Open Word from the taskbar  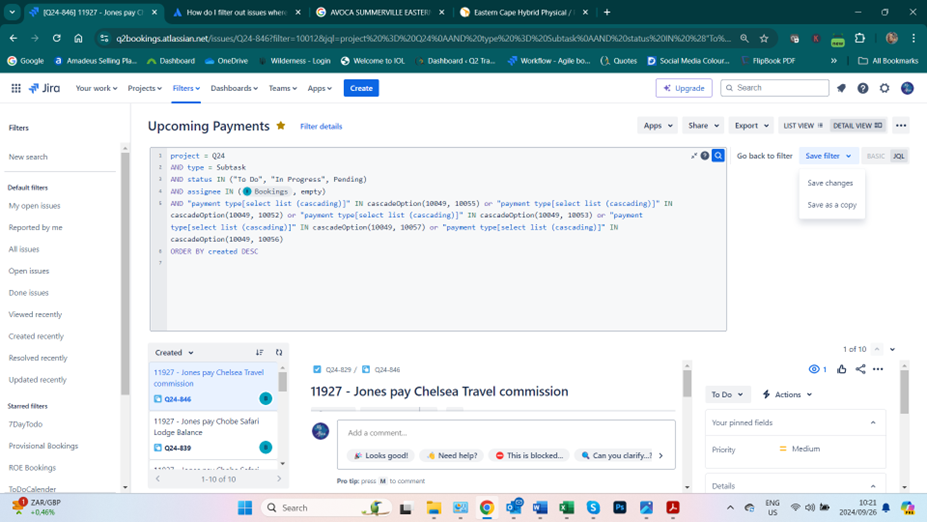click(x=540, y=508)
